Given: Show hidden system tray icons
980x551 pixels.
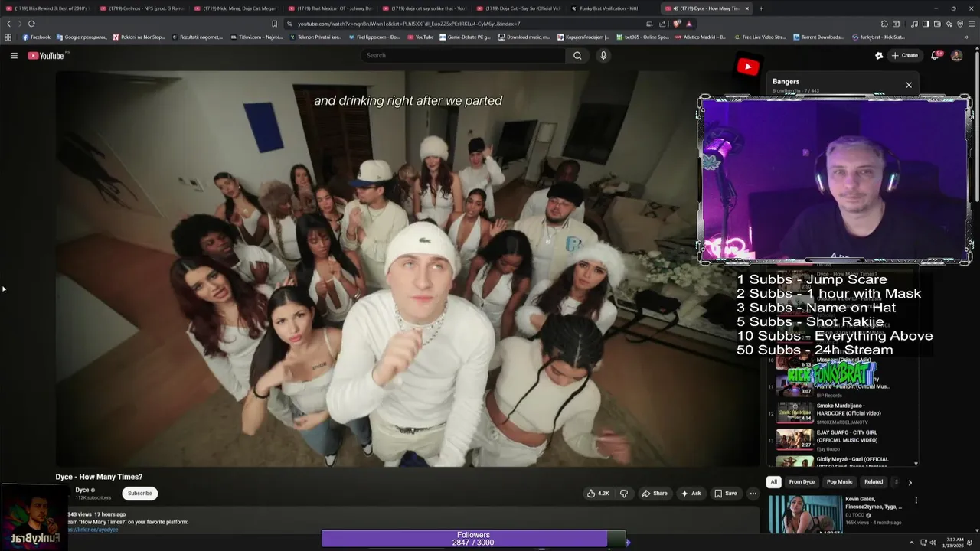Looking at the screenshot, I should (x=912, y=543).
